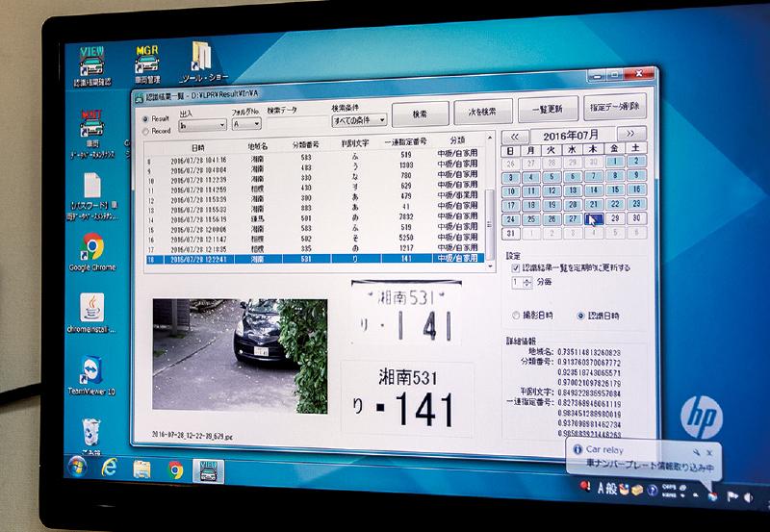This screenshot has width=770, height=532.
Task: Click the 検索 search button
Action: 420,114
